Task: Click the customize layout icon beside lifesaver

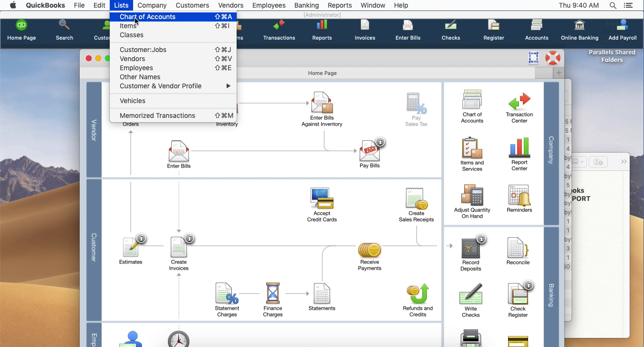Action: pyautogui.click(x=533, y=58)
